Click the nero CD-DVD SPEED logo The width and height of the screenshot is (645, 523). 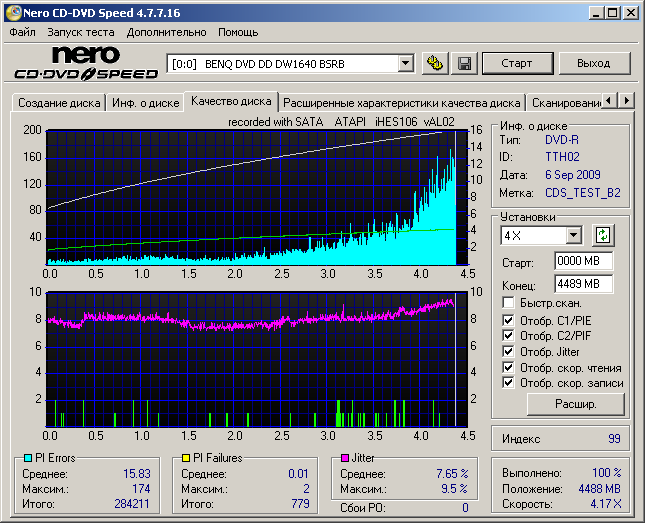click(x=86, y=63)
